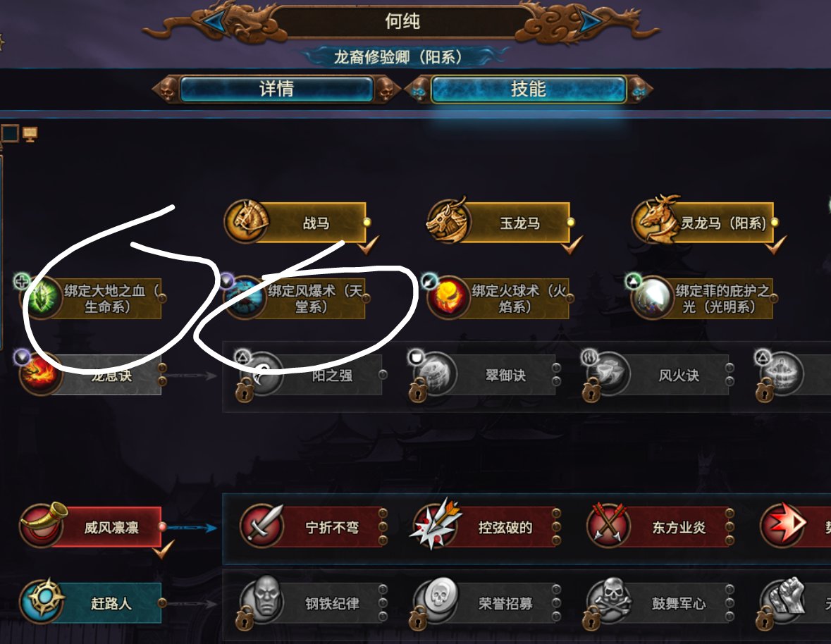
Task: Pick the 绑定火球术 fireball spell icon
Action: 450,297
